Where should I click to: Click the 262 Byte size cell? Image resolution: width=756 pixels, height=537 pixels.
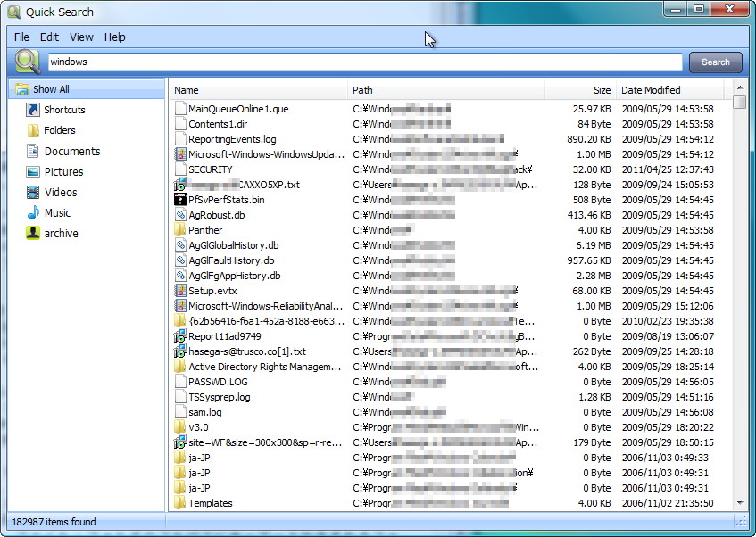click(592, 351)
